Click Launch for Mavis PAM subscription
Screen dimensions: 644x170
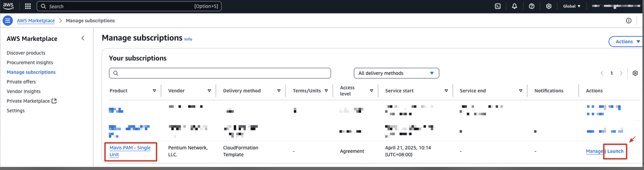coord(615,151)
